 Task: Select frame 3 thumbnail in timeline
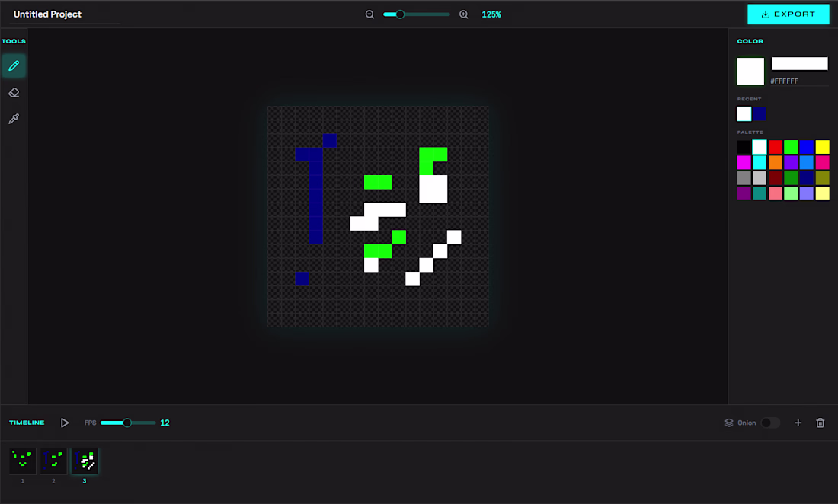[x=85, y=461]
